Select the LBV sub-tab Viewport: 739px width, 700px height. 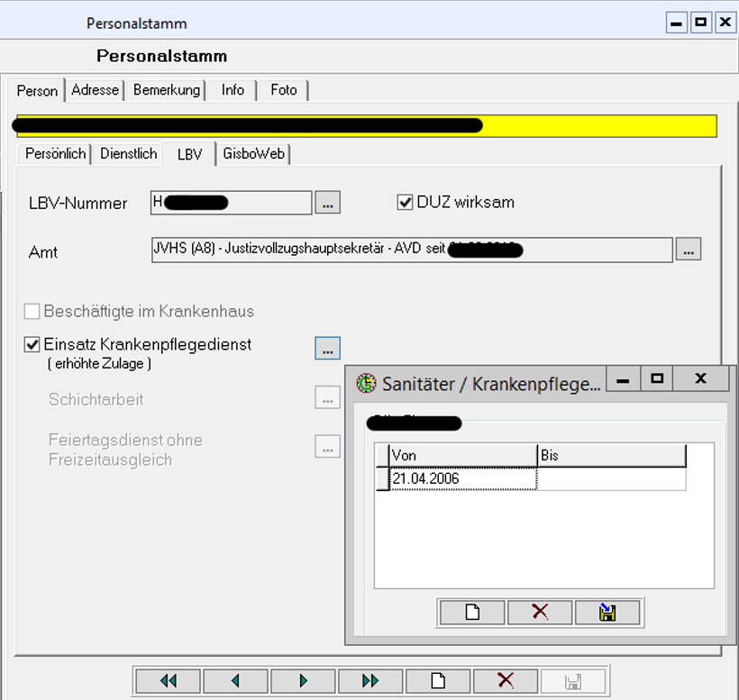point(189,153)
